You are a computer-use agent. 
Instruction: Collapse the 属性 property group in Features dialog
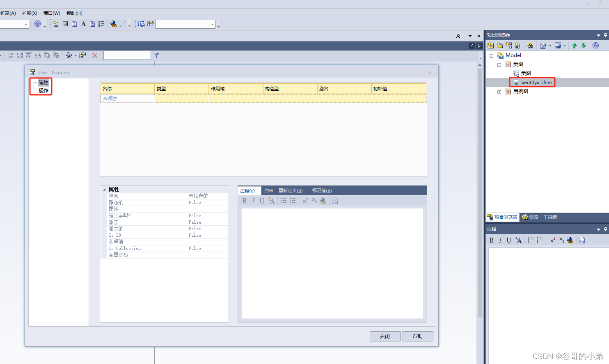tap(104, 190)
